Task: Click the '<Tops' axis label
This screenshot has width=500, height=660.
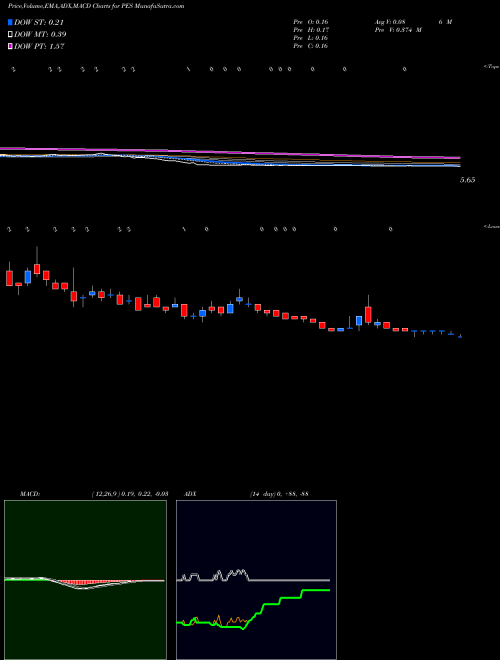Action: (492, 67)
